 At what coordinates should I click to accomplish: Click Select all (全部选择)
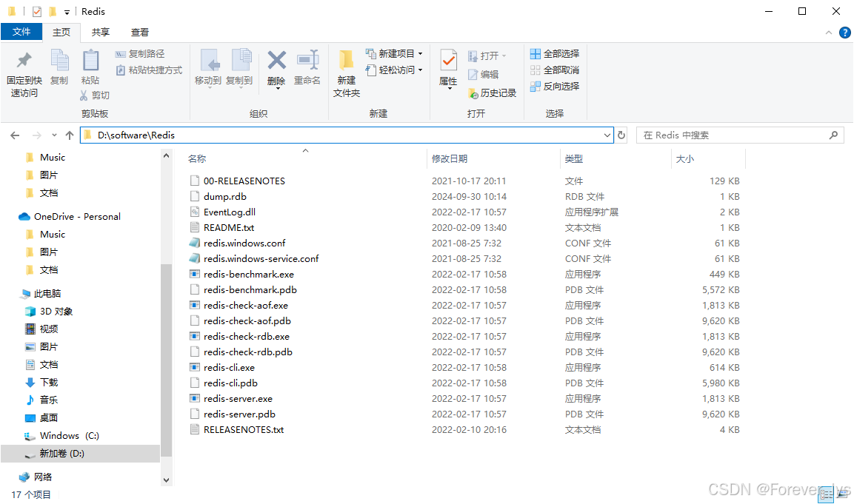(555, 54)
